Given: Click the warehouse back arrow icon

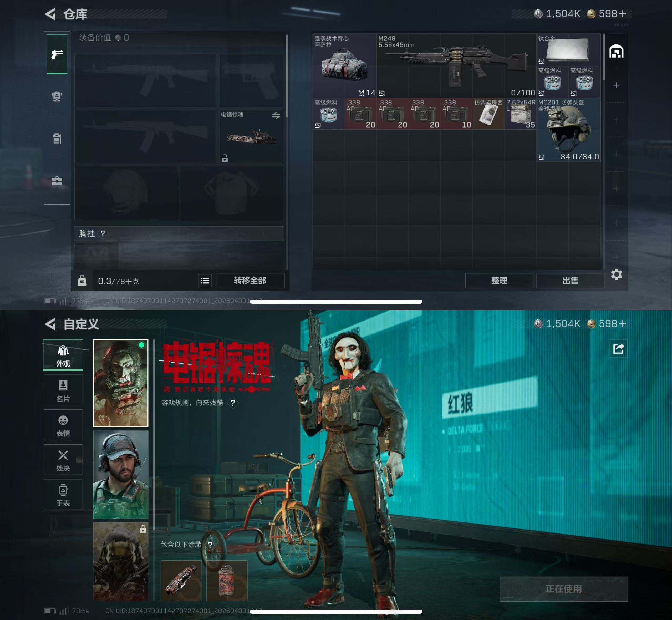Looking at the screenshot, I should [50, 14].
